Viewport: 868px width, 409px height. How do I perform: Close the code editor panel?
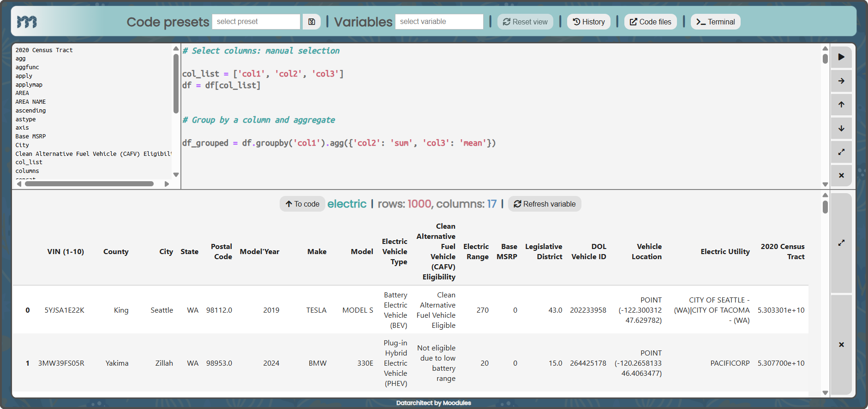pos(841,175)
